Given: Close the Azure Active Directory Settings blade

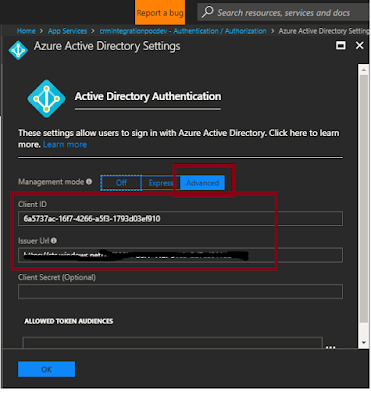Looking at the screenshot, I should point(359,45).
